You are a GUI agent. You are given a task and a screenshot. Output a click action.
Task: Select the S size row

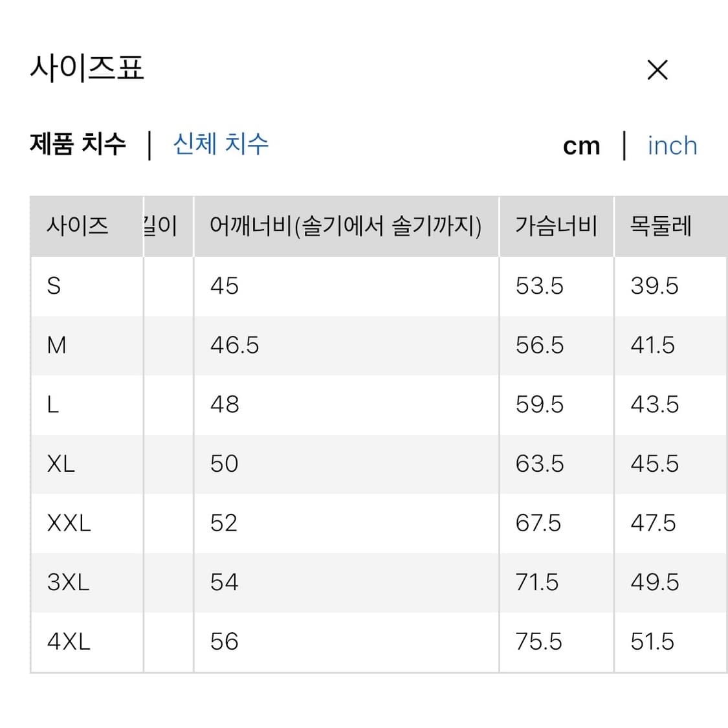coord(55,286)
